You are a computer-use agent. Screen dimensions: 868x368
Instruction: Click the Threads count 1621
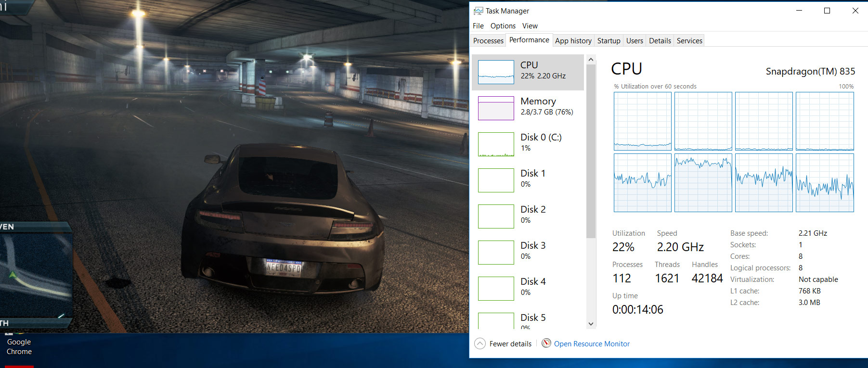click(667, 279)
